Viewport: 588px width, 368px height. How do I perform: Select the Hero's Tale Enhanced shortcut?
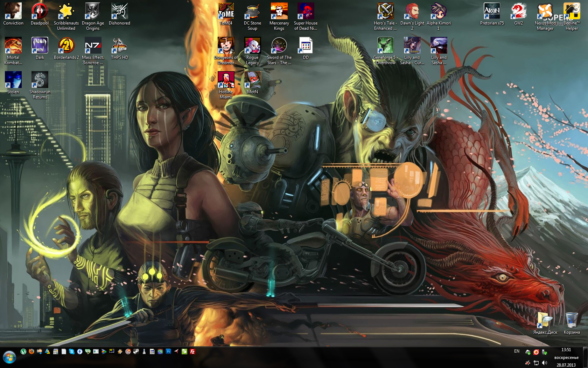click(385, 16)
